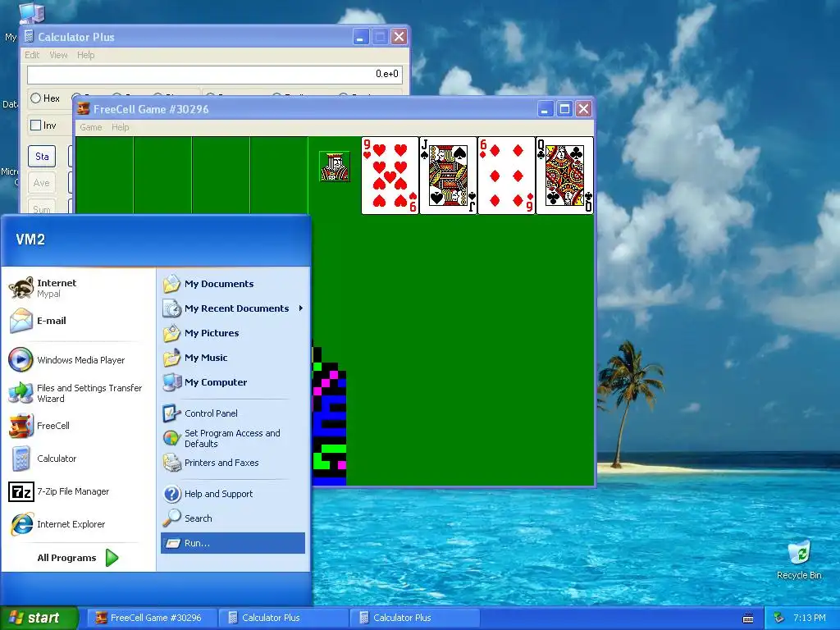Open My Documents folder

point(233,283)
